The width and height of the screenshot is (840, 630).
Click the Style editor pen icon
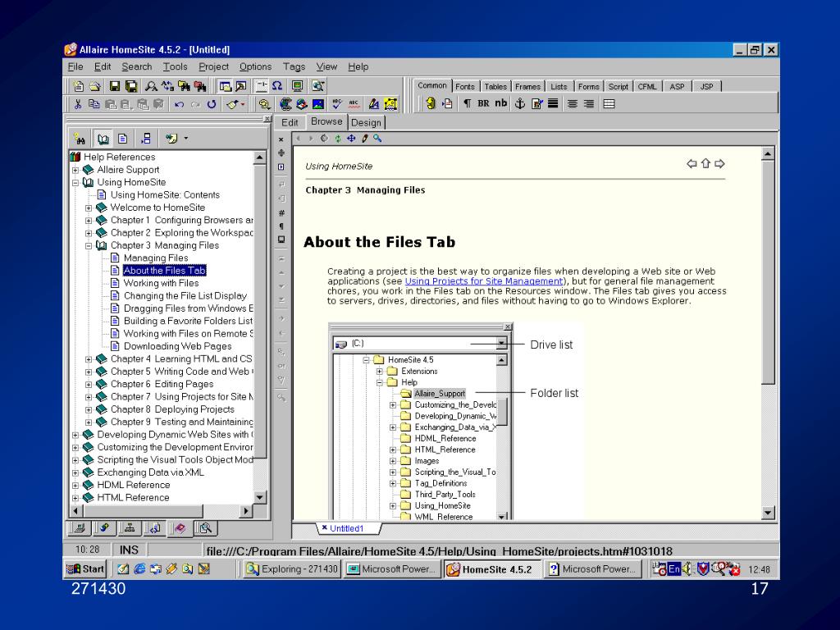(x=374, y=104)
